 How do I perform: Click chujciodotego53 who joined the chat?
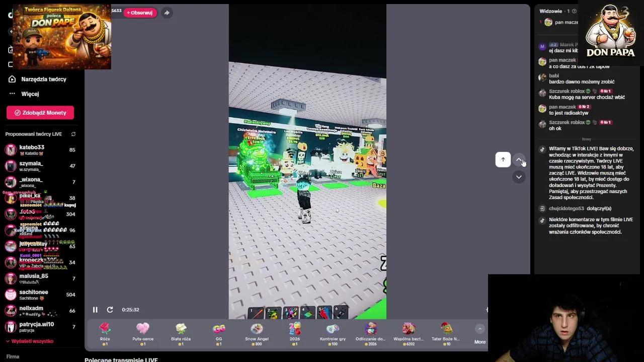(567, 208)
